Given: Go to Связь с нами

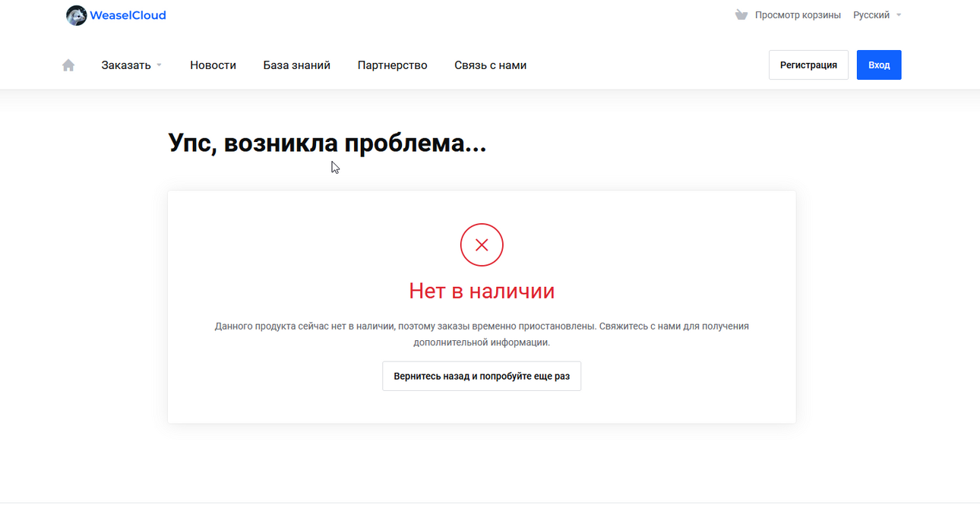Looking at the screenshot, I should [491, 65].
